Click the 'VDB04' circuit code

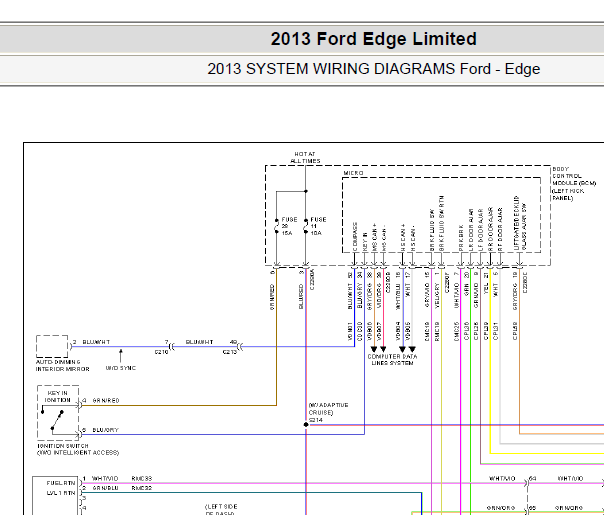398,331
